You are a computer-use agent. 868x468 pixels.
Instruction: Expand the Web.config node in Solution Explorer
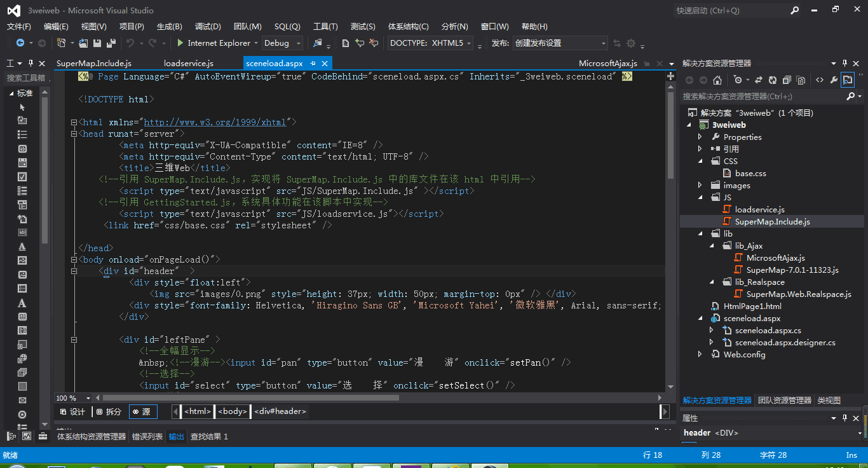[701, 355]
